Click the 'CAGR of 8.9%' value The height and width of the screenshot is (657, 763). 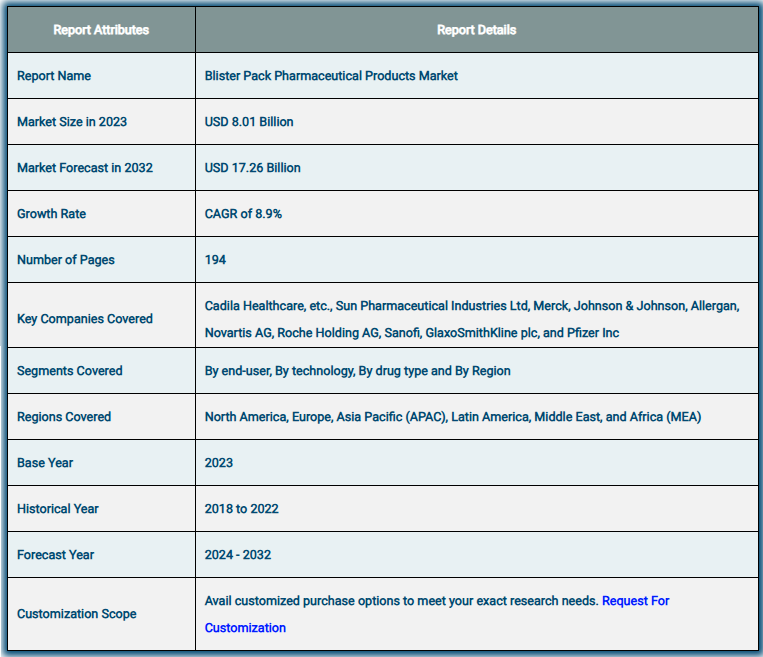tap(243, 214)
